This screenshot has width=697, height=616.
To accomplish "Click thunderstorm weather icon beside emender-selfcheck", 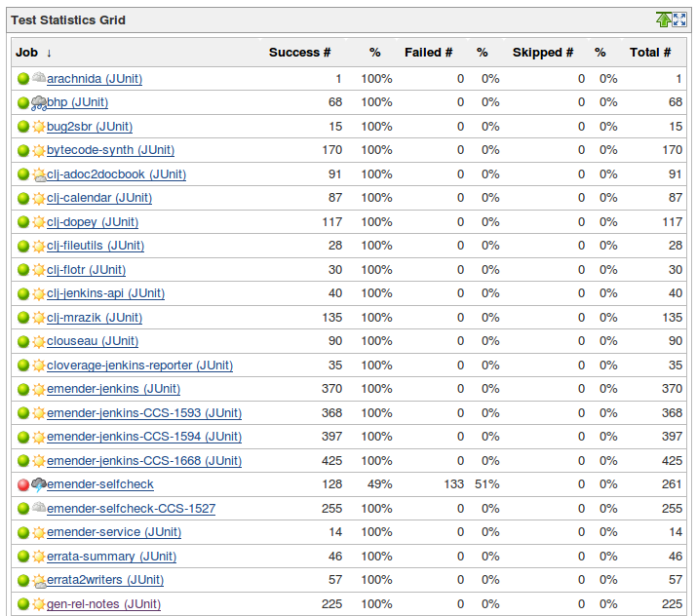I will 39,484.
